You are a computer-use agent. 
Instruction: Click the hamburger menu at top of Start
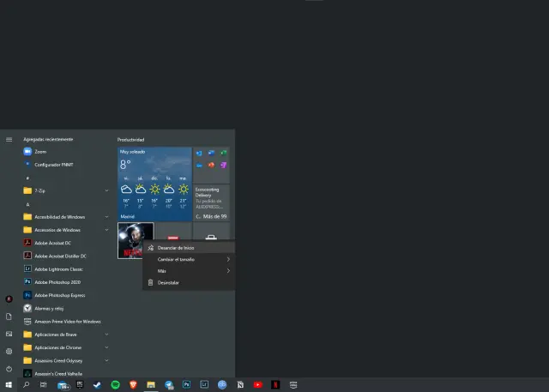(9, 139)
